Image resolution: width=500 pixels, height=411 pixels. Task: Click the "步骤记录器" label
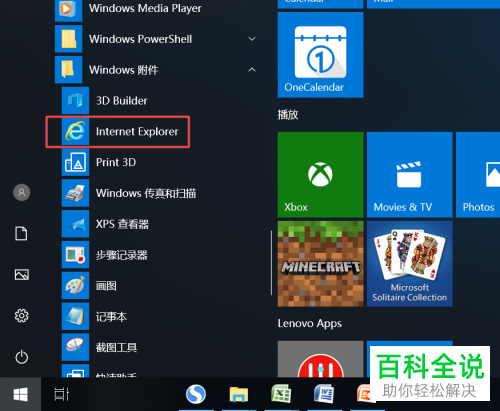coord(122,255)
